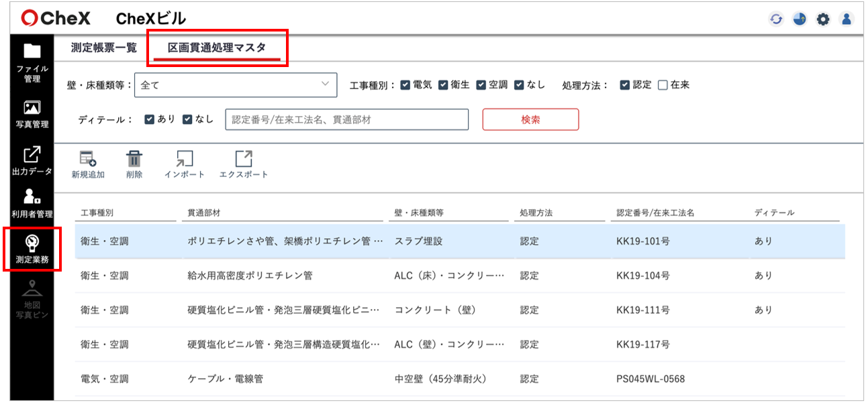
Task: Select the 区画貫通処理マスタ tab
Action: point(217,48)
